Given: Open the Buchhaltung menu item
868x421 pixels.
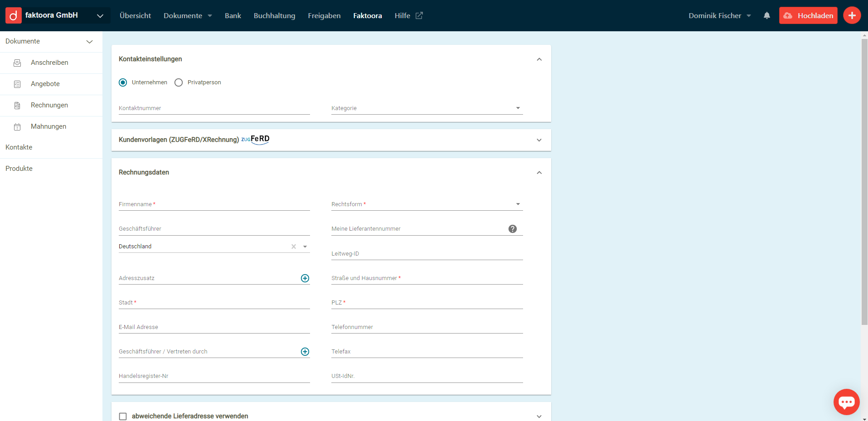Looking at the screenshot, I should tap(274, 15).
